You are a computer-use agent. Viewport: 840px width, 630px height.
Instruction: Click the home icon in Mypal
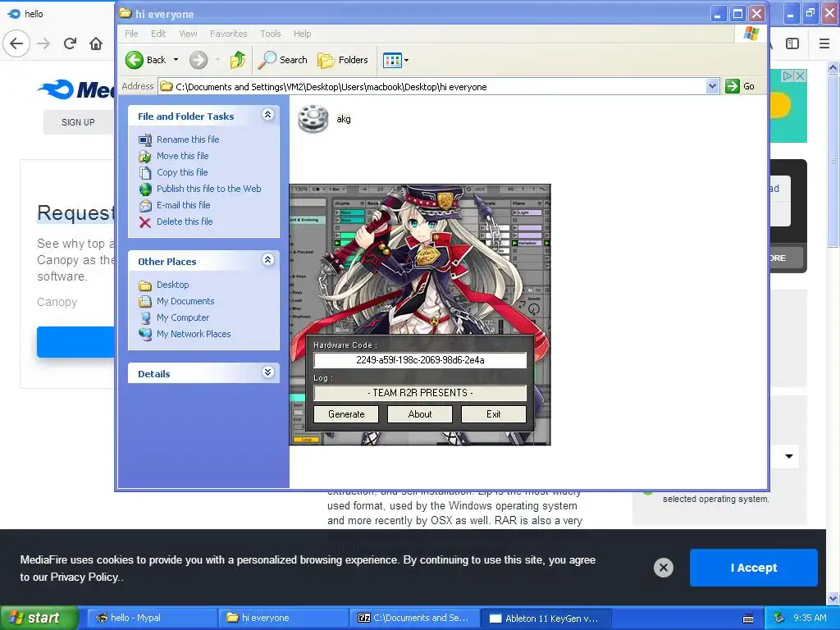pos(96,43)
